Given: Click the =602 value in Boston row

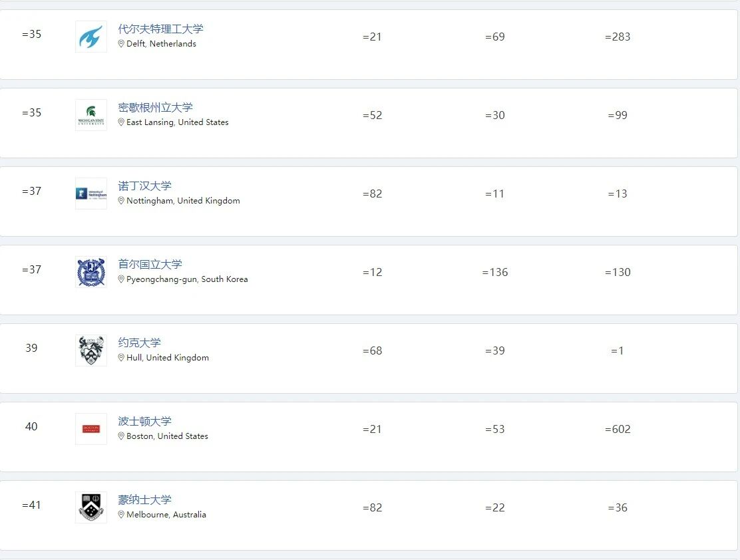Looking at the screenshot, I should point(618,429).
